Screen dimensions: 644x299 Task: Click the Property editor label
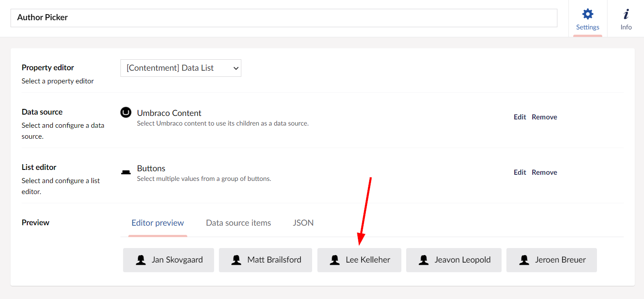48,68
